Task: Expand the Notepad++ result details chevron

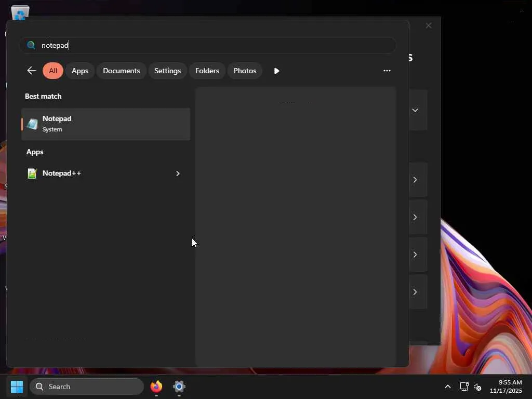Action: pyautogui.click(x=178, y=174)
